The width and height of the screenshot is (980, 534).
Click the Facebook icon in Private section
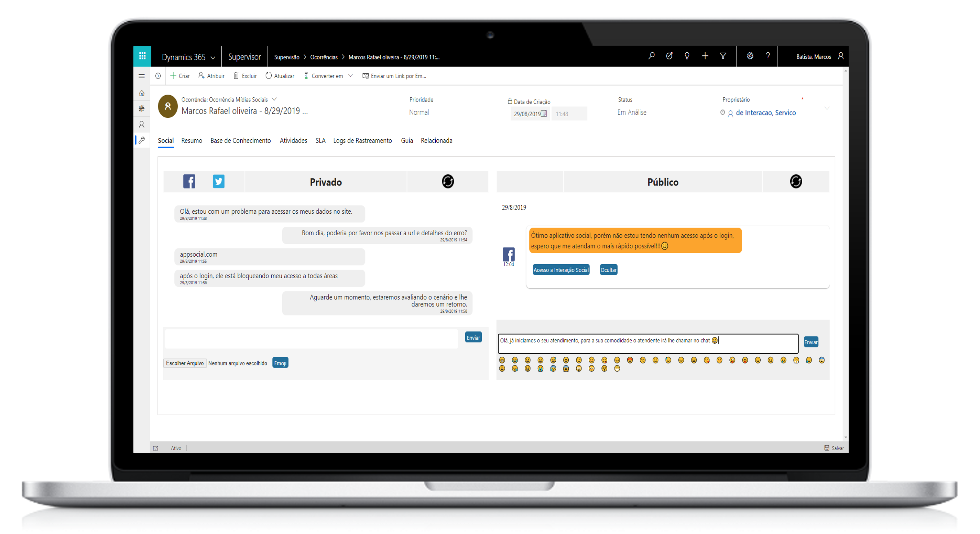[188, 182]
